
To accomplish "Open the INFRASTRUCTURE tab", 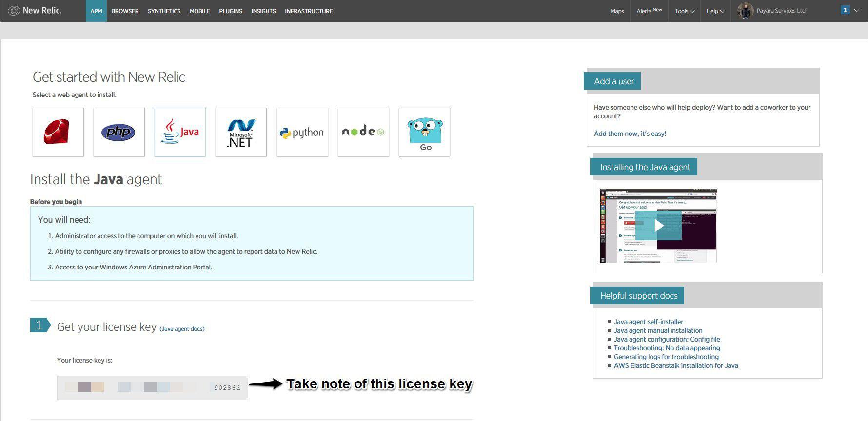I will [309, 11].
